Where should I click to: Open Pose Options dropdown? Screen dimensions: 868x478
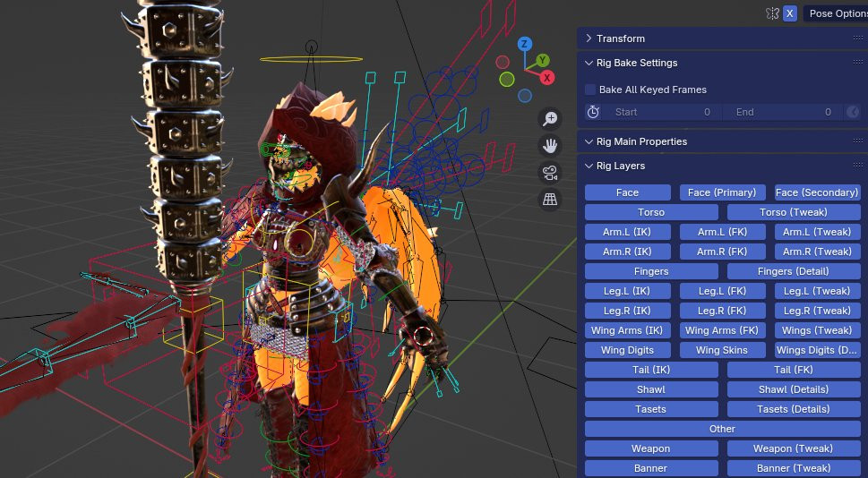836,13
